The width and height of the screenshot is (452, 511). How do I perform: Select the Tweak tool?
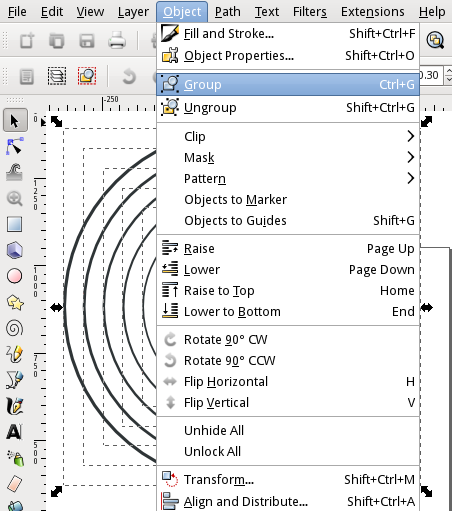15,172
